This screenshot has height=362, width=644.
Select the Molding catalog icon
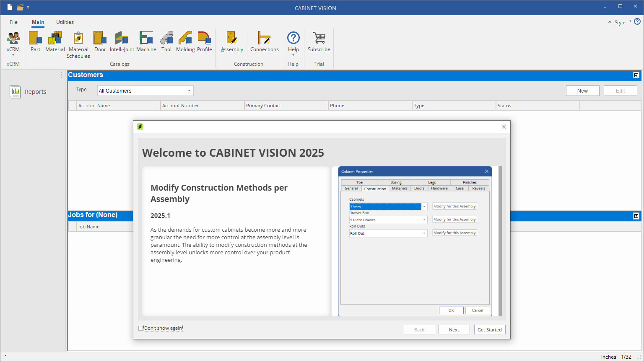pos(185,41)
